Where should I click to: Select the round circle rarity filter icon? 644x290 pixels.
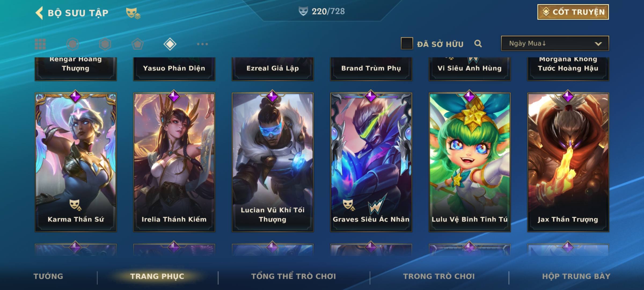(73, 44)
